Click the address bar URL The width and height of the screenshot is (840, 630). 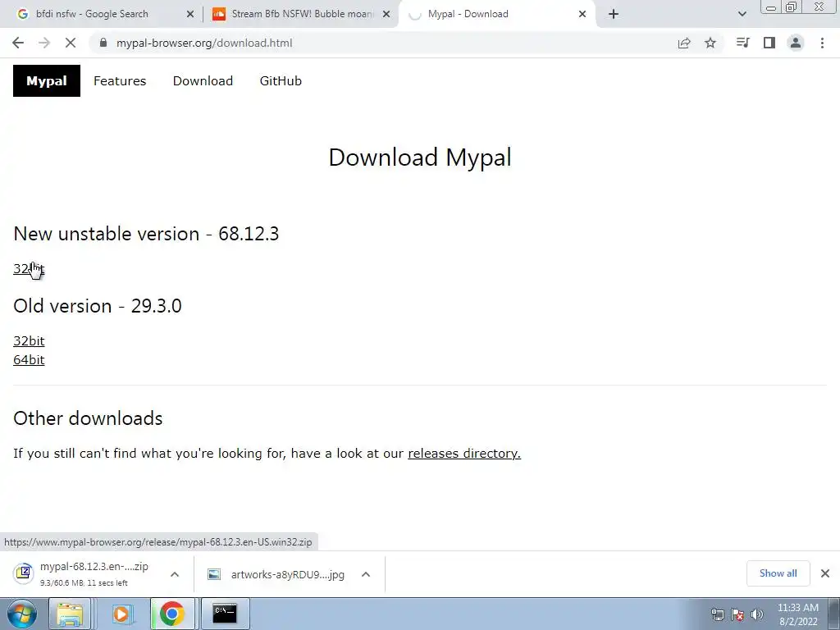pyautogui.click(x=204, y=43)
